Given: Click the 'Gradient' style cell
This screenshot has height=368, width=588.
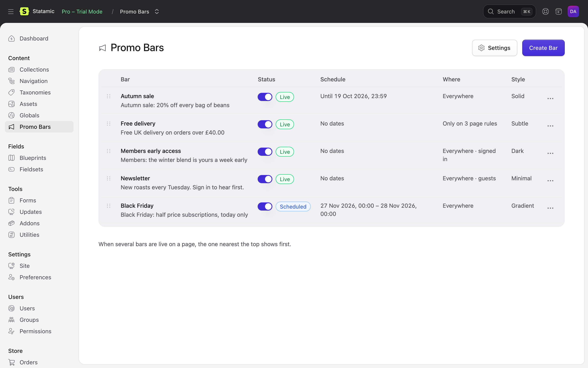Looking at the screenshot, I should click(523, 206).
